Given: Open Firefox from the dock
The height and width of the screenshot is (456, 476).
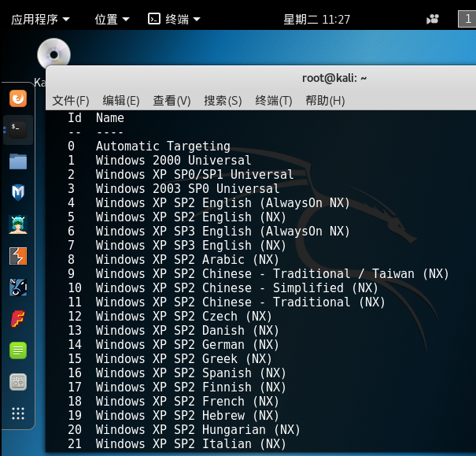Looking at the screenshot, I should coord(18,98).
